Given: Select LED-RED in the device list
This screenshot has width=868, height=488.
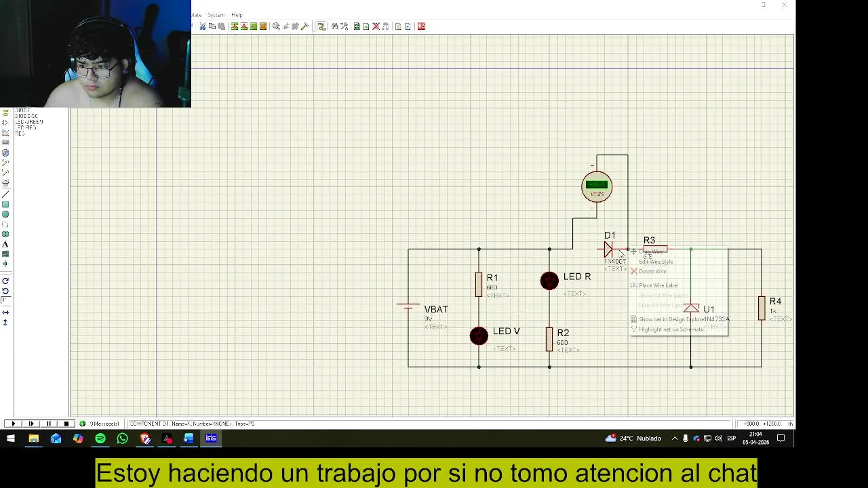Looking at the screenshot, I should coord(26,127).
